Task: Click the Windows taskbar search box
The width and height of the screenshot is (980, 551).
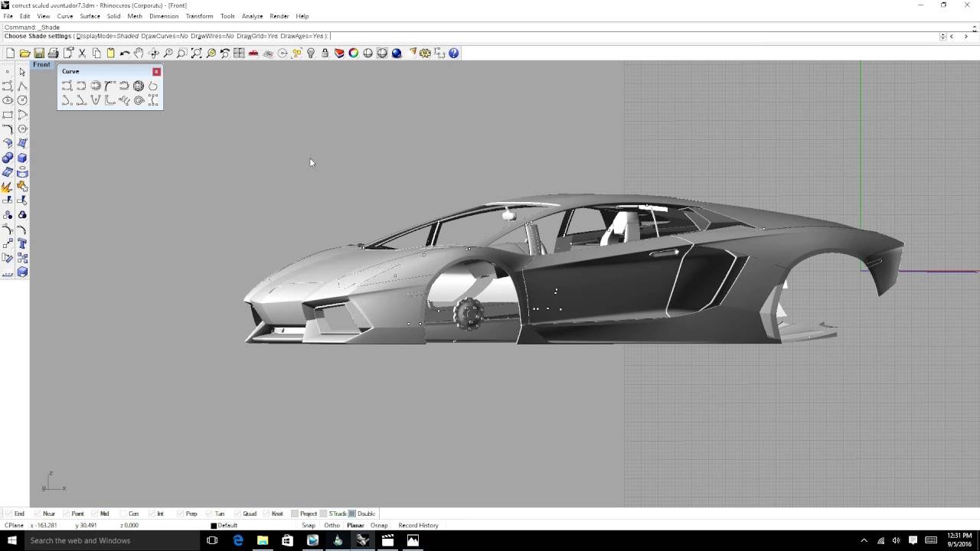Action: pos(111,540)
